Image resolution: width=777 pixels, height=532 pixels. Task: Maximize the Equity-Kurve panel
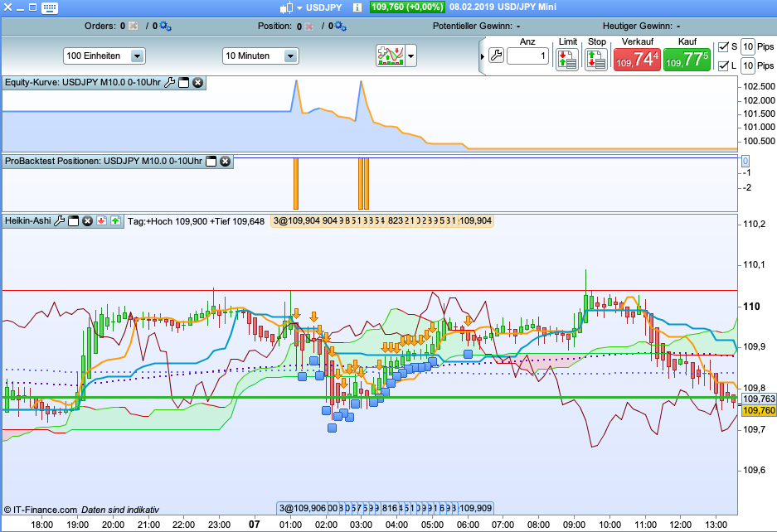click(184, 83)
